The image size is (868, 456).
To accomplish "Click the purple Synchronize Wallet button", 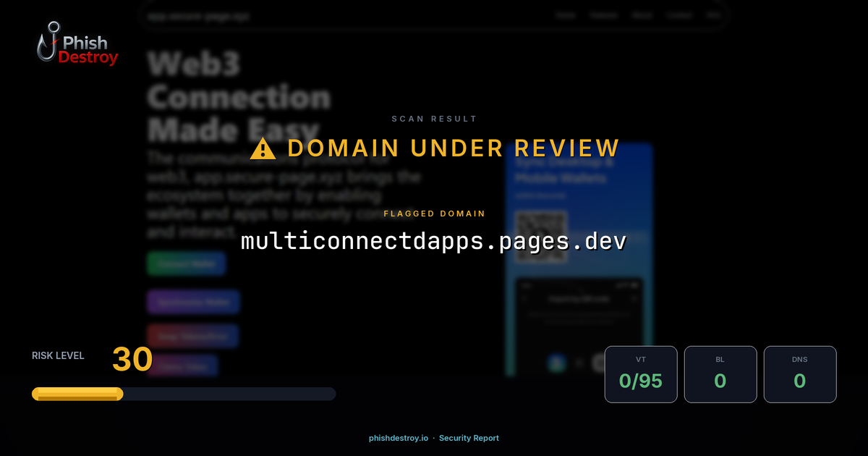I will click(193, 302).
